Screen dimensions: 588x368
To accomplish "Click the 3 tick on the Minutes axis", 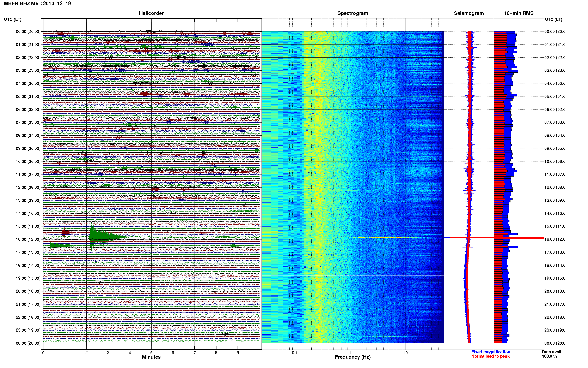I will click(x=108, y=353).
